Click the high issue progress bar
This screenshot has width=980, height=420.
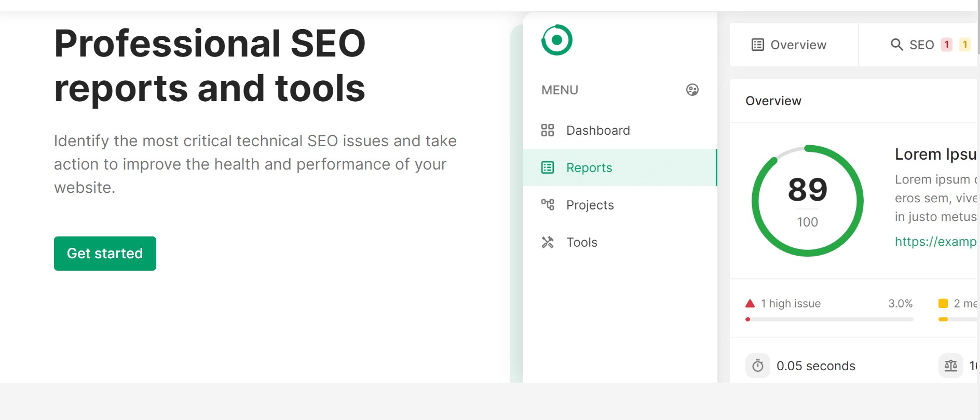tap(829, 319)
